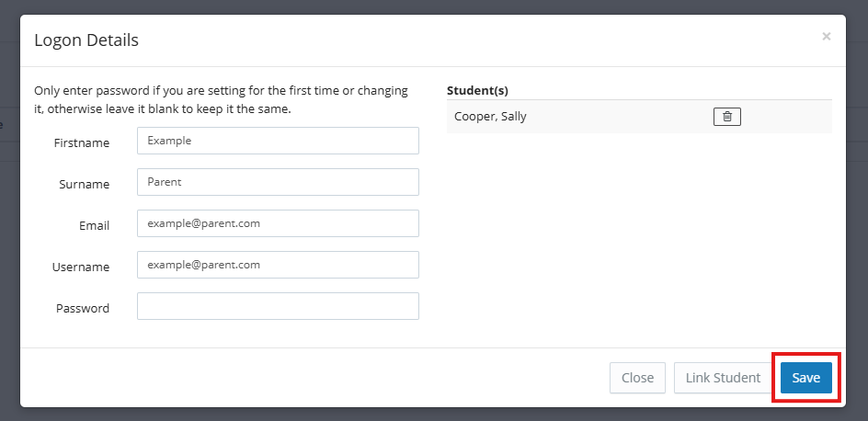Viewport: 868px width, 421px height.
Task: Select the Cooper, Sally student row
Action: [552, 117]
